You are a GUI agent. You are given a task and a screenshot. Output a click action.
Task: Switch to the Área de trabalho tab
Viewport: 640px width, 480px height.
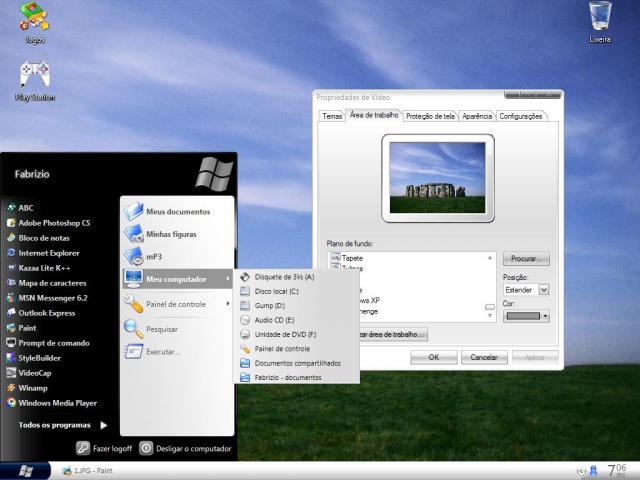click(x=374, y=115)
